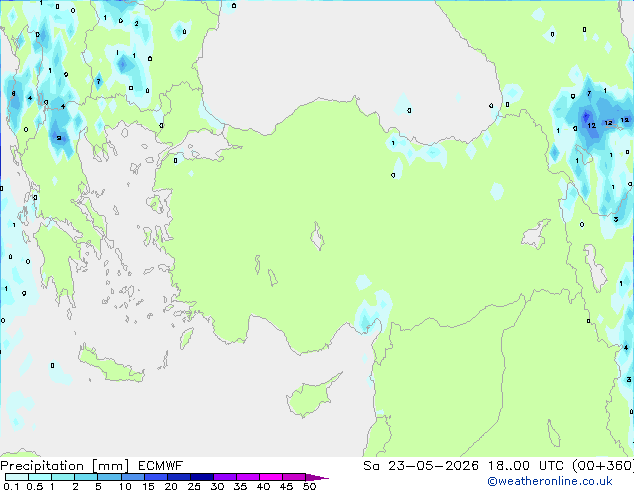Select legend swatch between 0.1 and 0.5

pyautogui.click(x=17, y=477)
